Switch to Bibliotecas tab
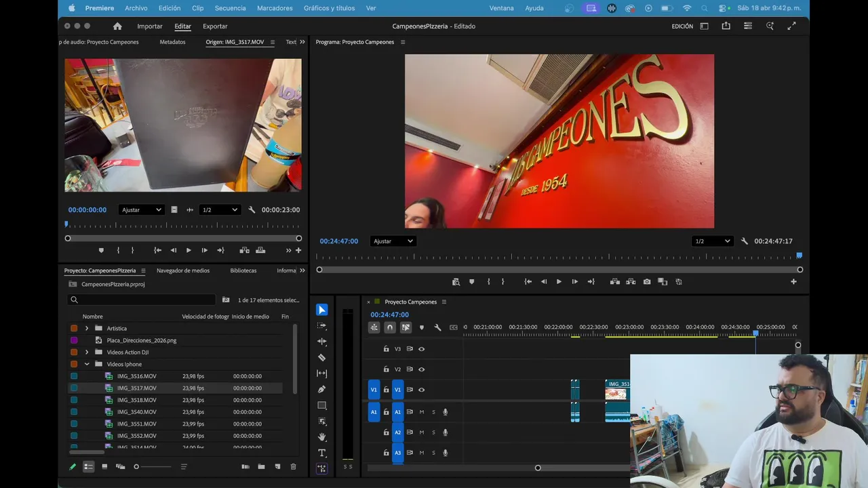Screen dimensions: 868x488 (243, 270)
